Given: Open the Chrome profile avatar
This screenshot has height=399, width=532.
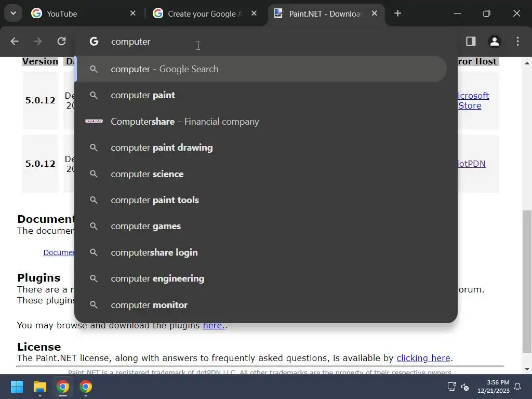Looking at the screenshot, I should [495, 42].
